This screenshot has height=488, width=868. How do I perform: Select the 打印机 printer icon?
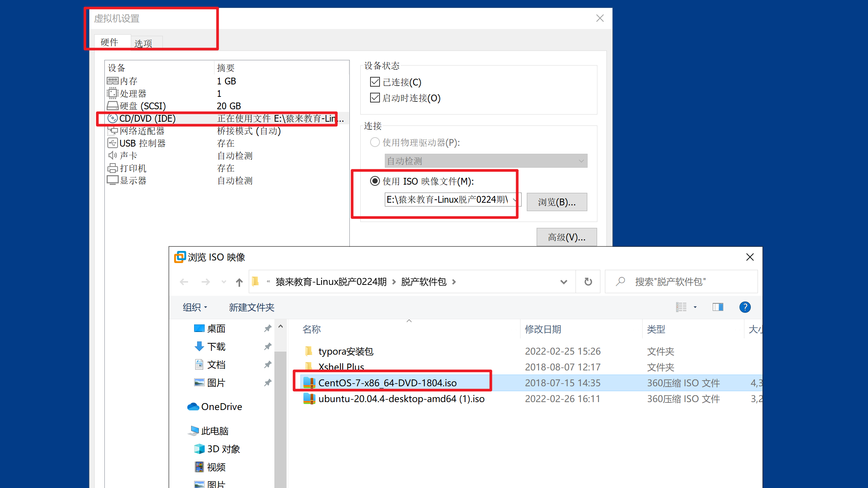(x=112, y=168)
